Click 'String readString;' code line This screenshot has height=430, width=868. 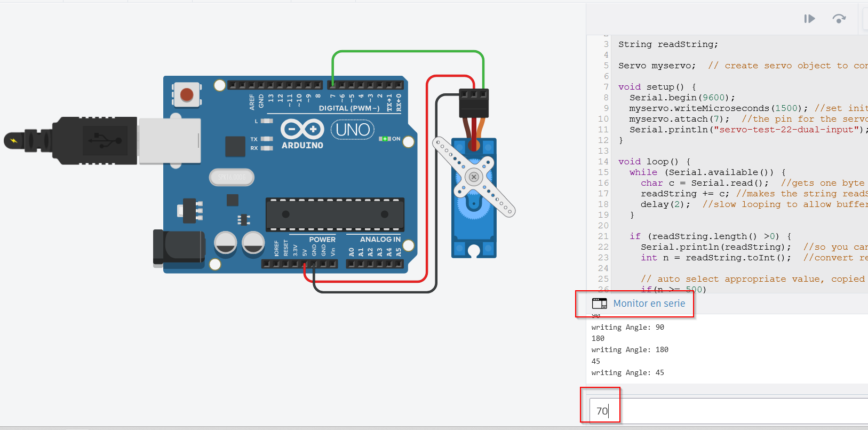pyautogui.click(x=668, y=44)
